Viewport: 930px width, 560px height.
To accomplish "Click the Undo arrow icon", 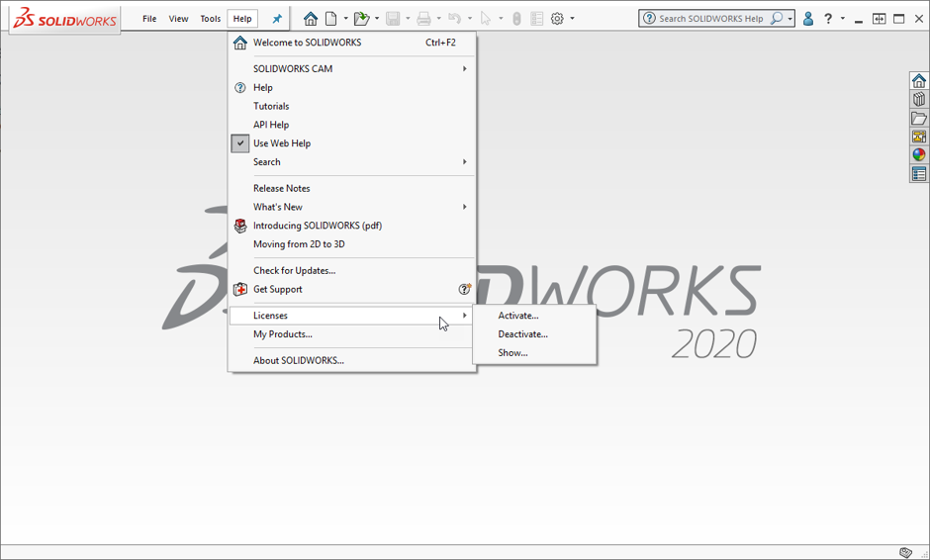I will [x=455, y=19].
